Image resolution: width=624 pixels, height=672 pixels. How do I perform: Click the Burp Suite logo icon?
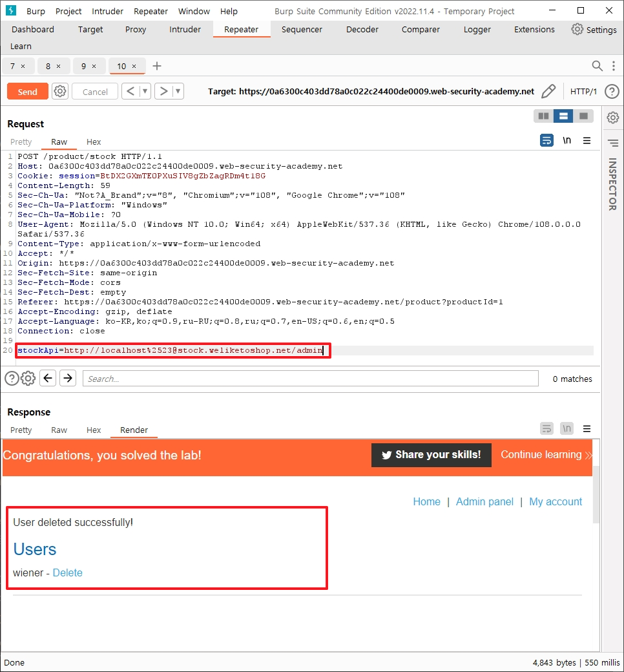(x=11, y=10)
